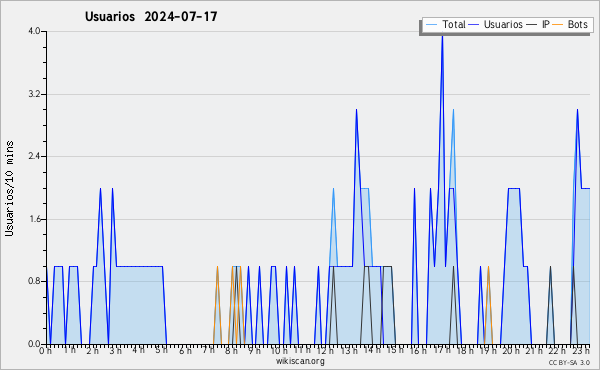This screenshot has width=600, height=370.
Task: Click the Total legend light-blue line swatch
Action: (431, 24)
